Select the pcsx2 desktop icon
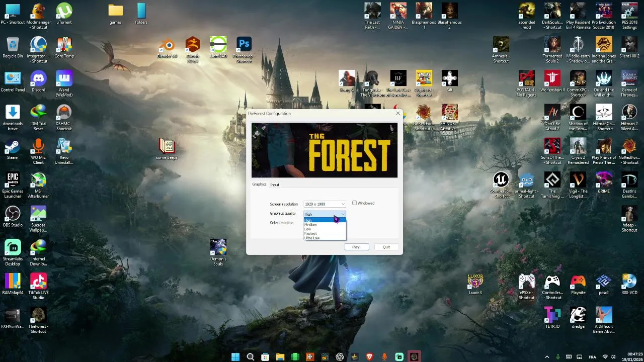 pyautogui.click(x=603, y=284)
